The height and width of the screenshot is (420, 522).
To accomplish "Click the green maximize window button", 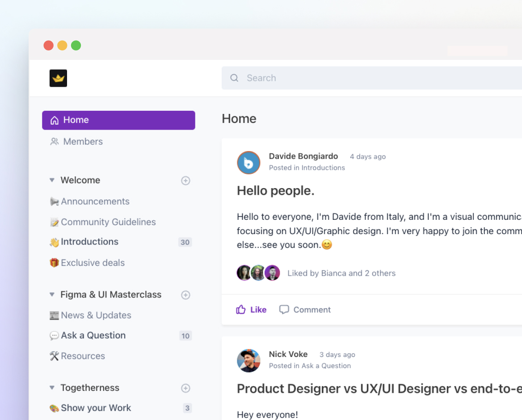I will tap(76, 45).
